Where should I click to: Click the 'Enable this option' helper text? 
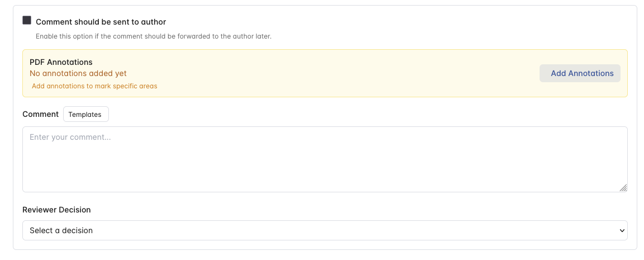click(154, 36)
